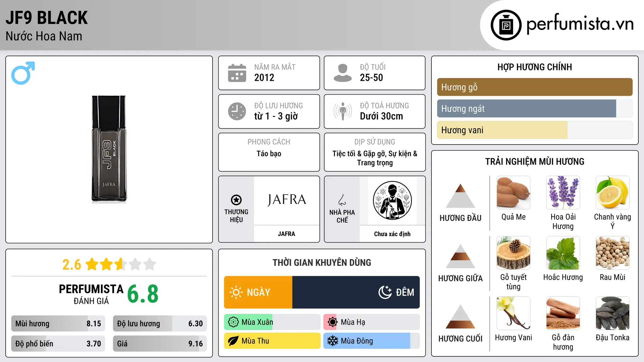
Task: Click the perfumer silhouette illustration
Action: [x=392, y=200]
